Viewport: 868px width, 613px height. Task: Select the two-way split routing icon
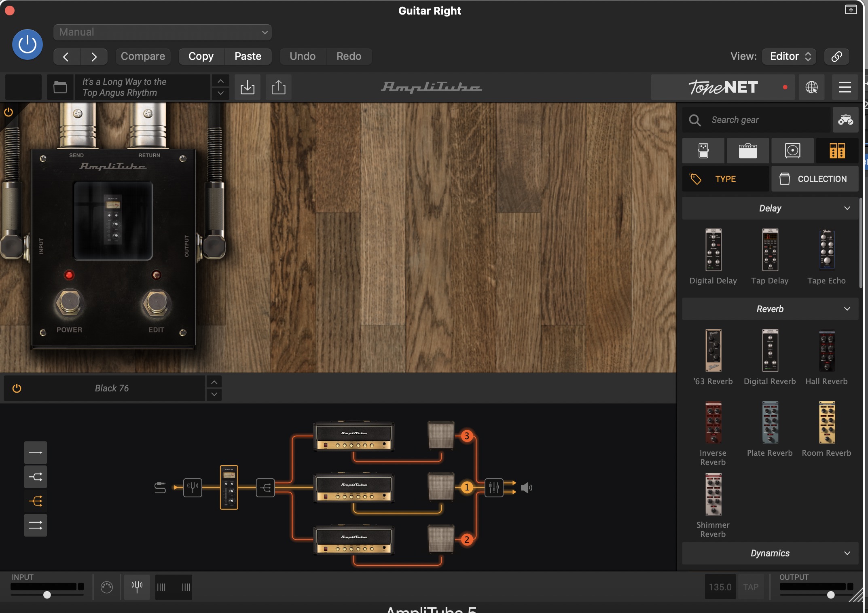[x=36, y=477]
